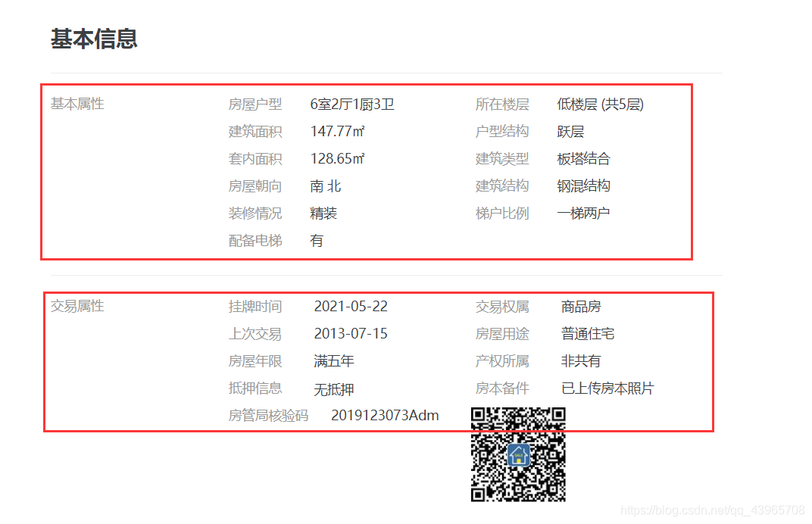The width and height of the screenshot is (812, 524).
Task: Select the 无抵押 mortgage value
Action: point(334,388)
